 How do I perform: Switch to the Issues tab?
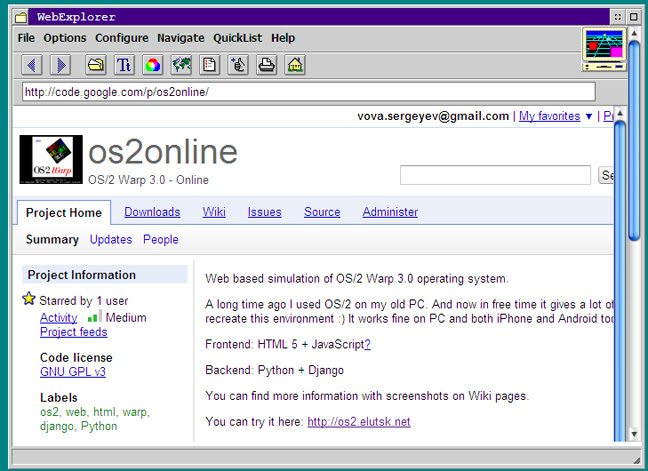tap(264, 212)
